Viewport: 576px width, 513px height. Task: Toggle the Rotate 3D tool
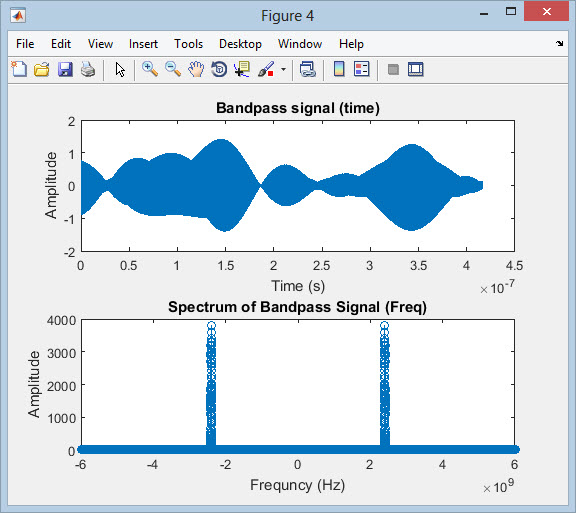219,69
